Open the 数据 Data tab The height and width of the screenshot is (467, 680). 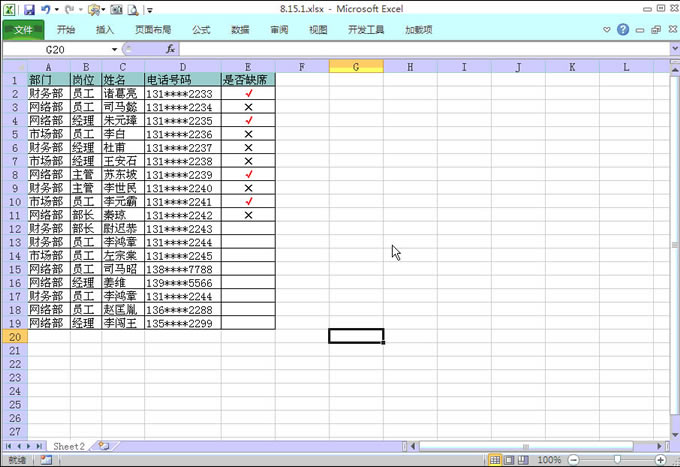240,29
